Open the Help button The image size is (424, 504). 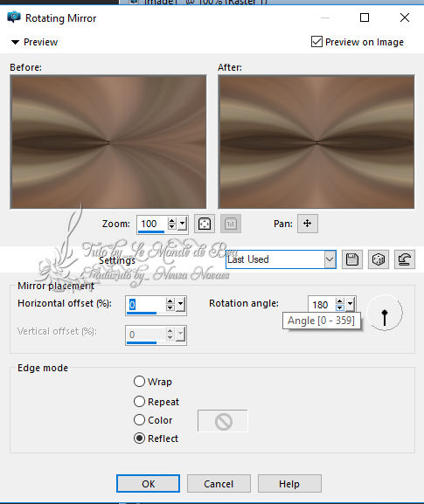pos(289,483)
